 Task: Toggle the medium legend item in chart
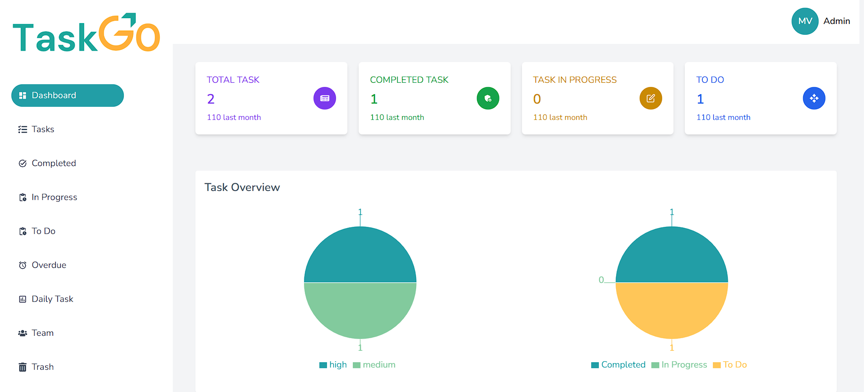click(x=374, y=365)
